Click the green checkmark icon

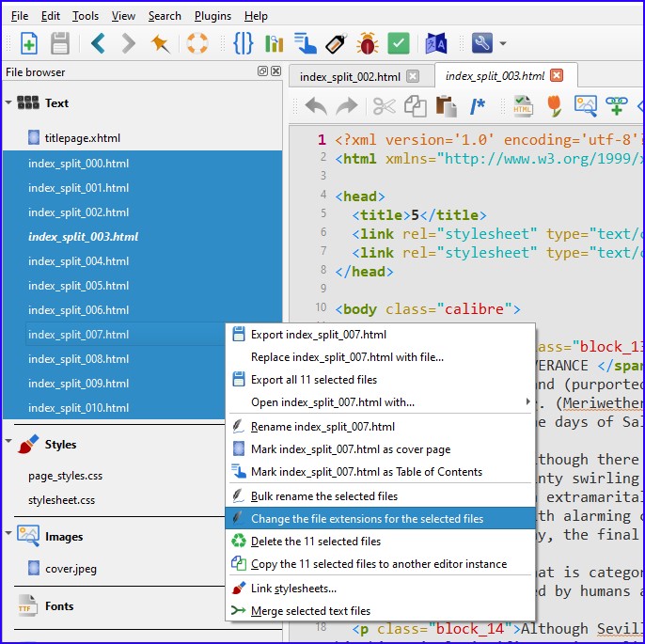tap(399, 43)
